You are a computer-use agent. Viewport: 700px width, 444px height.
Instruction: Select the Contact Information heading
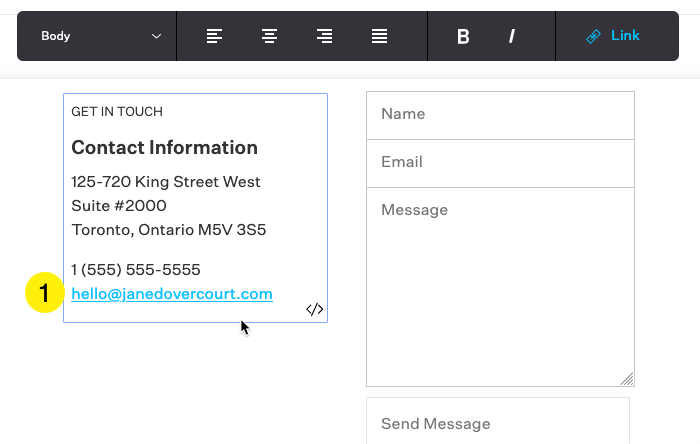click(x=165, y=147)
